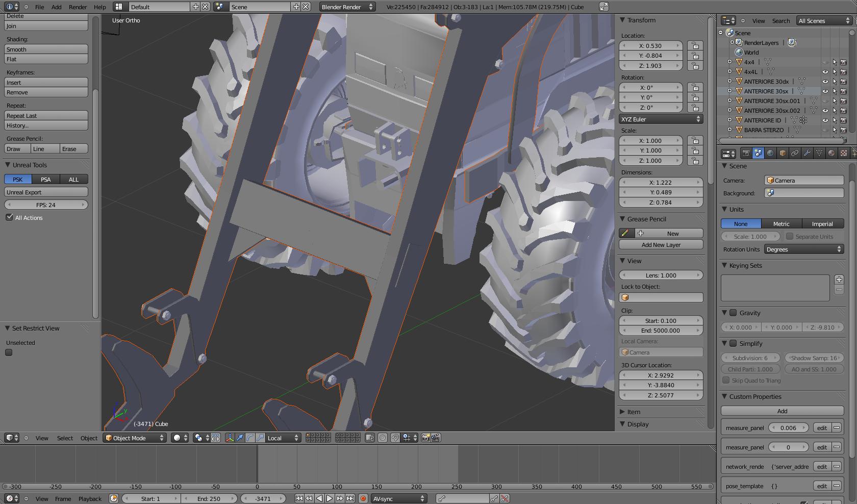Play the animation forward
857x504 pixels.
point(330,498)
